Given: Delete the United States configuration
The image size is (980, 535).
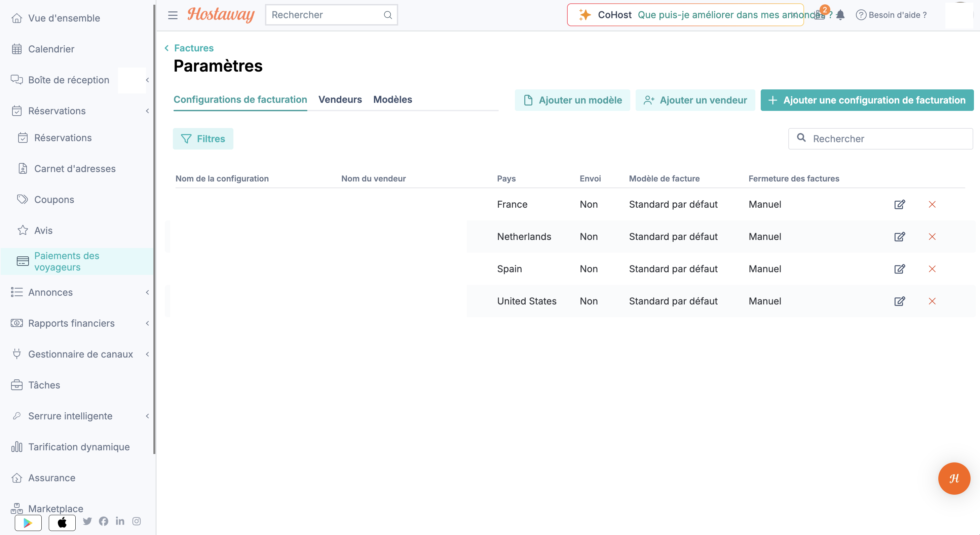Looking at the screenshot, I should coord(932,301).
